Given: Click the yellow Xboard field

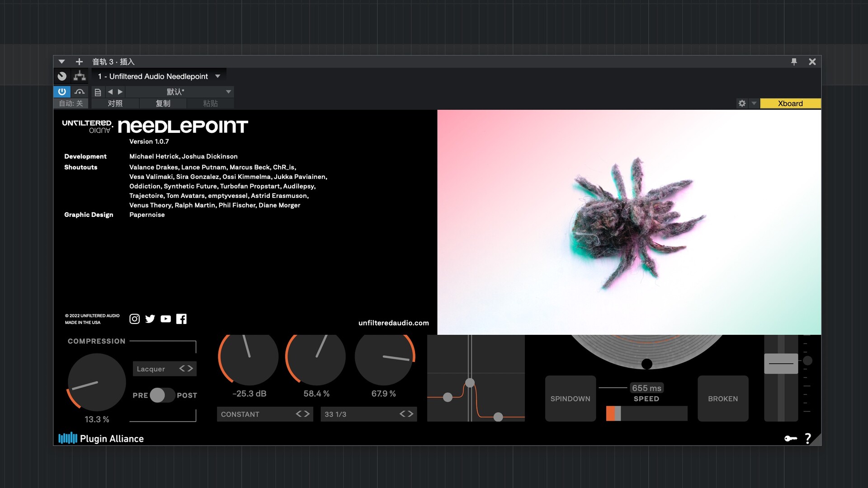Looking at the screenshot, I should 790,103.
